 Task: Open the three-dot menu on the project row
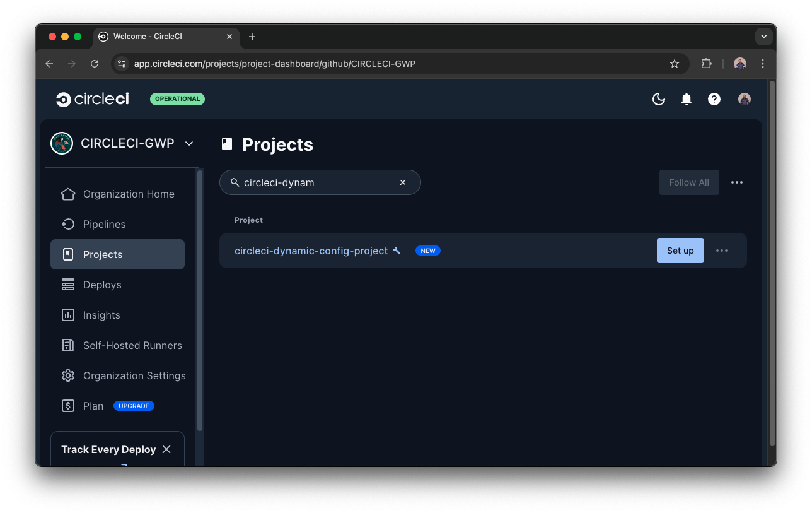[721, 251]
